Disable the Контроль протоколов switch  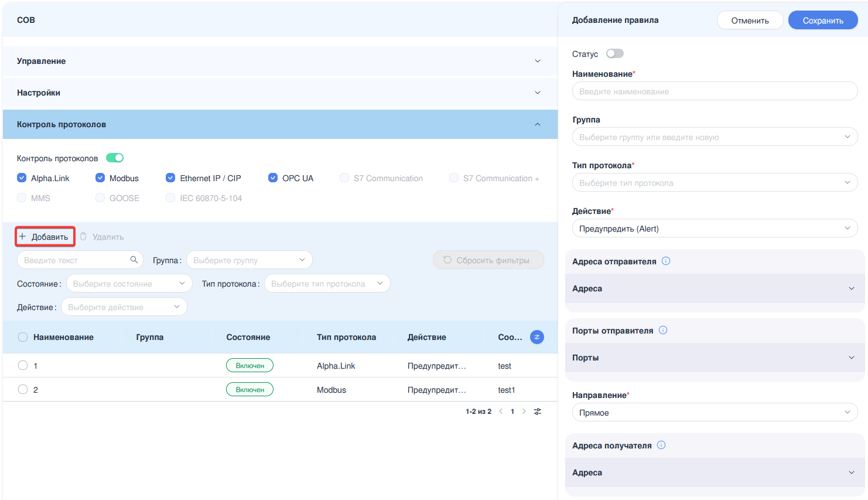pos(115,158)
